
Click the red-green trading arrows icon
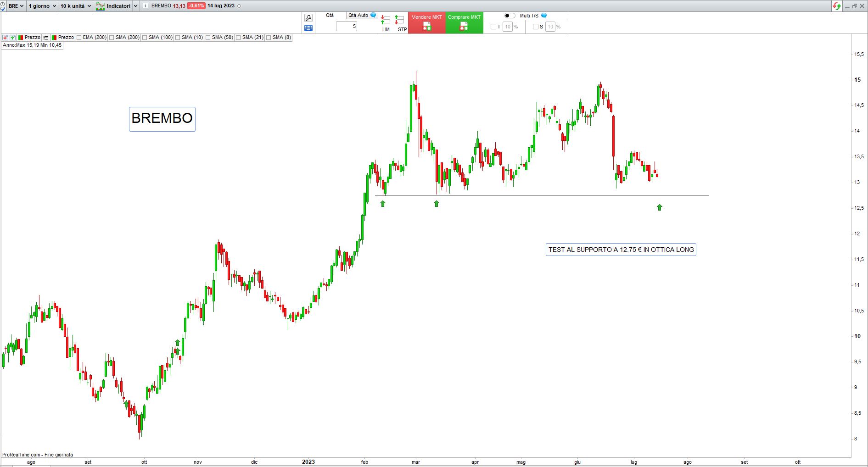click(837, 6)
